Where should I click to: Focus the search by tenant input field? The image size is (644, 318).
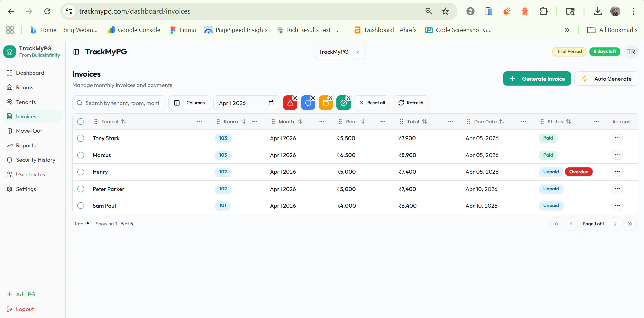point(119,103)
